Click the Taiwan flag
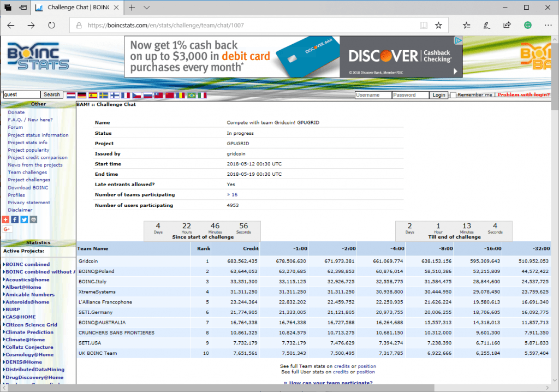The image size is (559, 392). 159,95
